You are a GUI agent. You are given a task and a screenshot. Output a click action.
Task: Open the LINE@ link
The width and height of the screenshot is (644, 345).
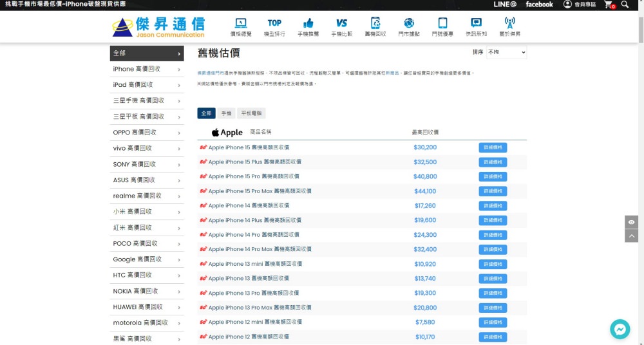(505, 5)
